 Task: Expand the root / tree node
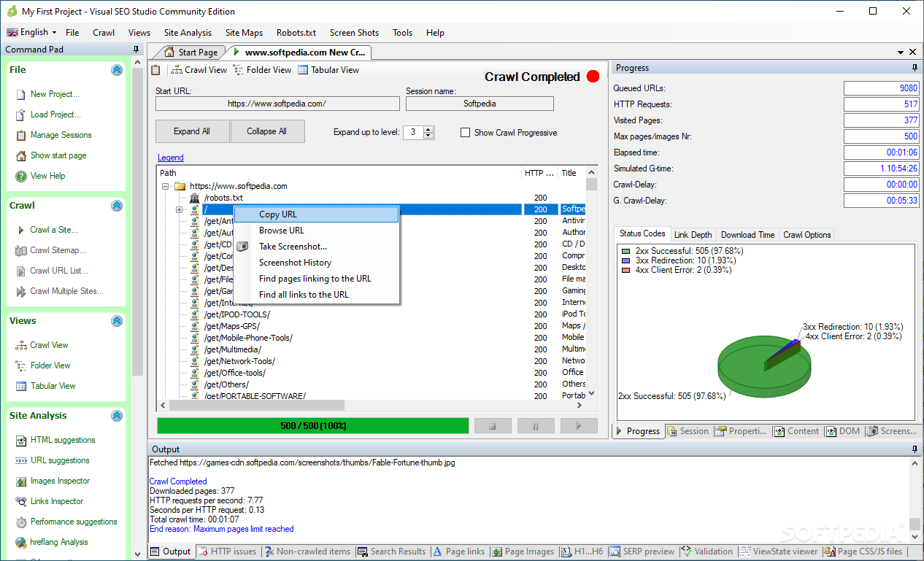(179, 209)
